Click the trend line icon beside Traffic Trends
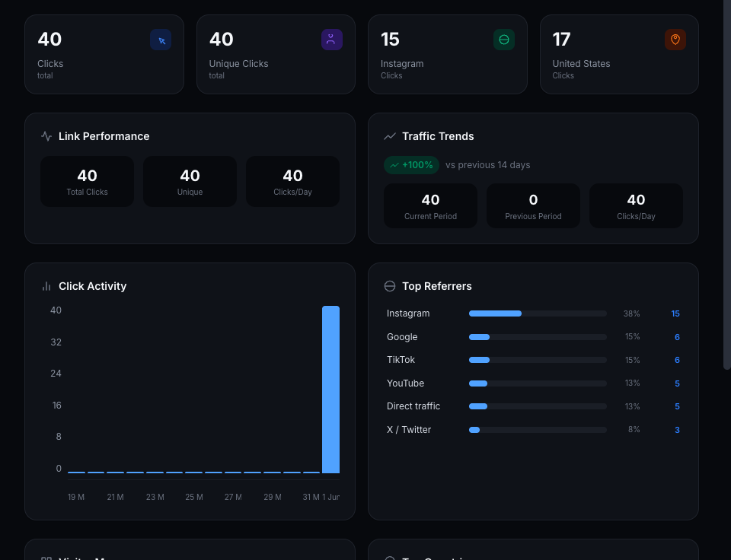The height and width of the screenshot is (560, 731). coord(390,136)
